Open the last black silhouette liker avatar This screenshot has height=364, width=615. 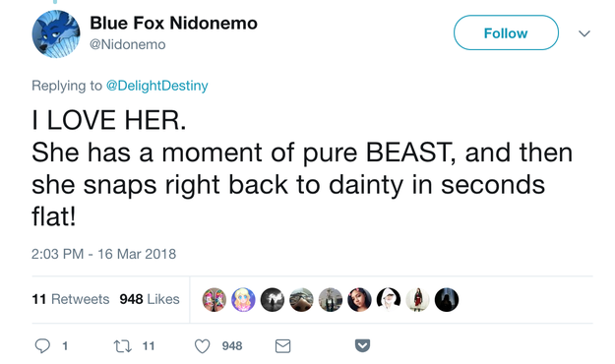(447, 300)
